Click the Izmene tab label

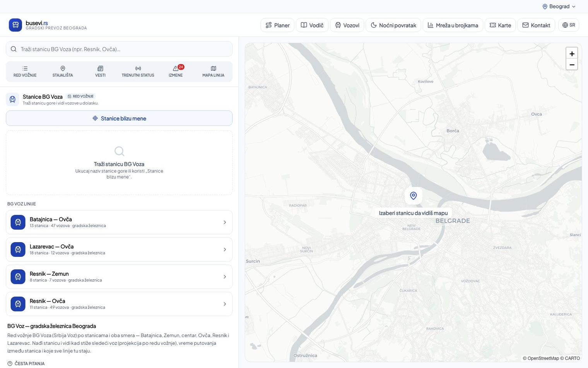176,75
